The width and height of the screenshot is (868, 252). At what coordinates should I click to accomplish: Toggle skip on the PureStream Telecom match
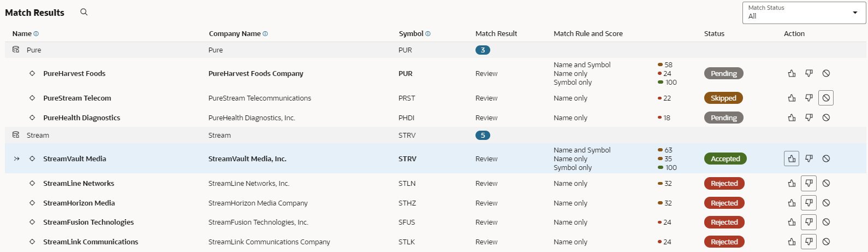pos(826,98)
